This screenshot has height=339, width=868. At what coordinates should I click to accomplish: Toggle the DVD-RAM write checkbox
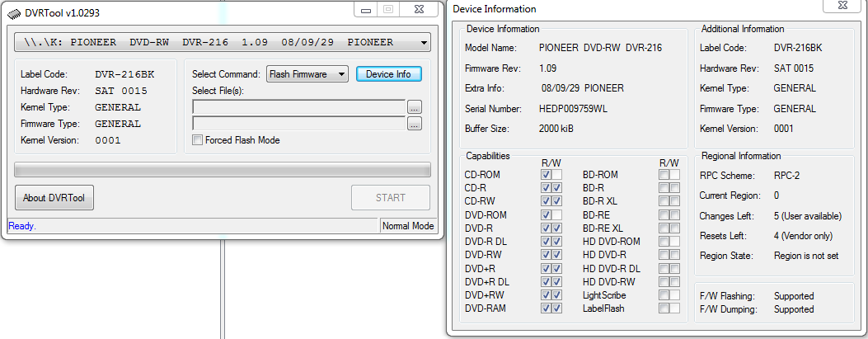557,308
